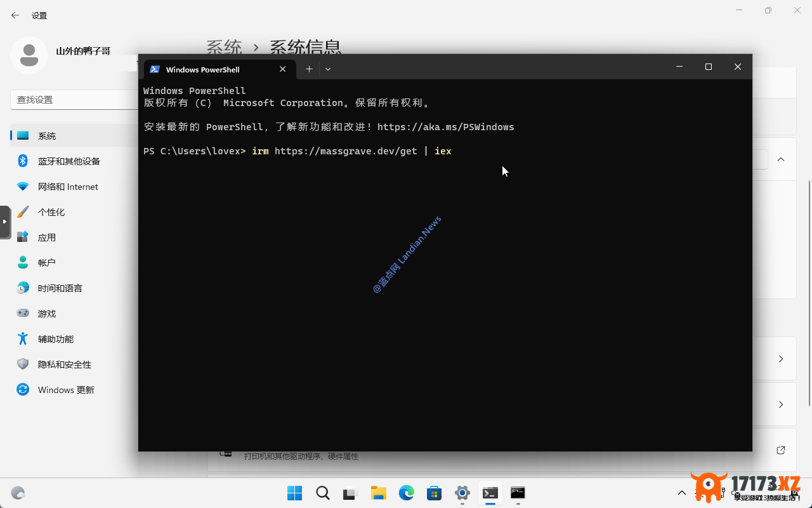812x508 pixels.
Task: Click the user avatar 山外的鸭子哥
Action: pos(29,55)
